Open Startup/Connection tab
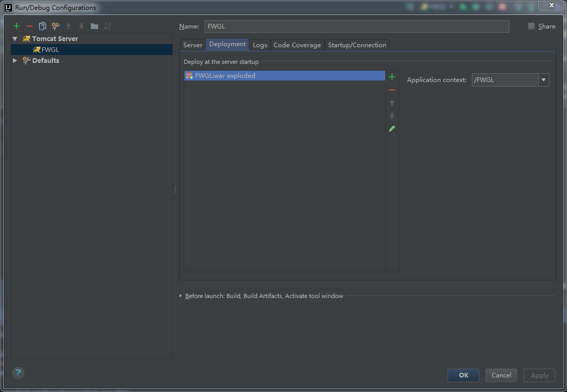The height and width of the screenshot is (392, 567). click(357, 45)
